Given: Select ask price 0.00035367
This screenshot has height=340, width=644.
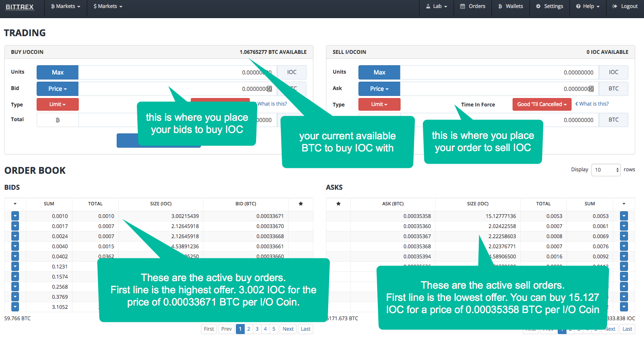Looking at the screenshot, I should [x=417, y=236].
